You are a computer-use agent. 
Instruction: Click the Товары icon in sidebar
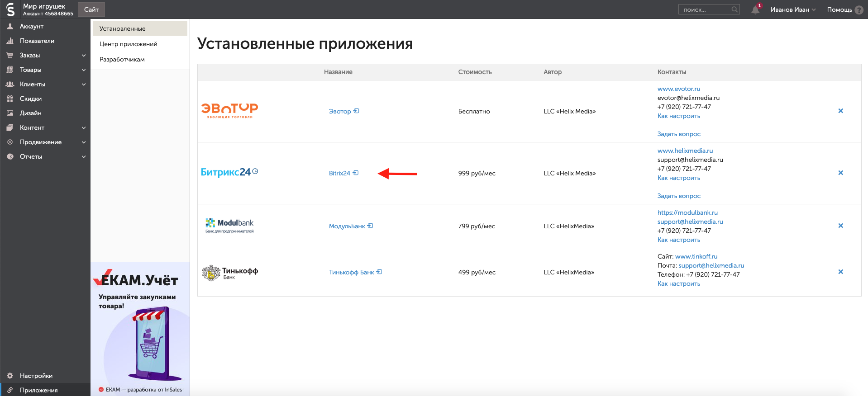tap(10, 70)
